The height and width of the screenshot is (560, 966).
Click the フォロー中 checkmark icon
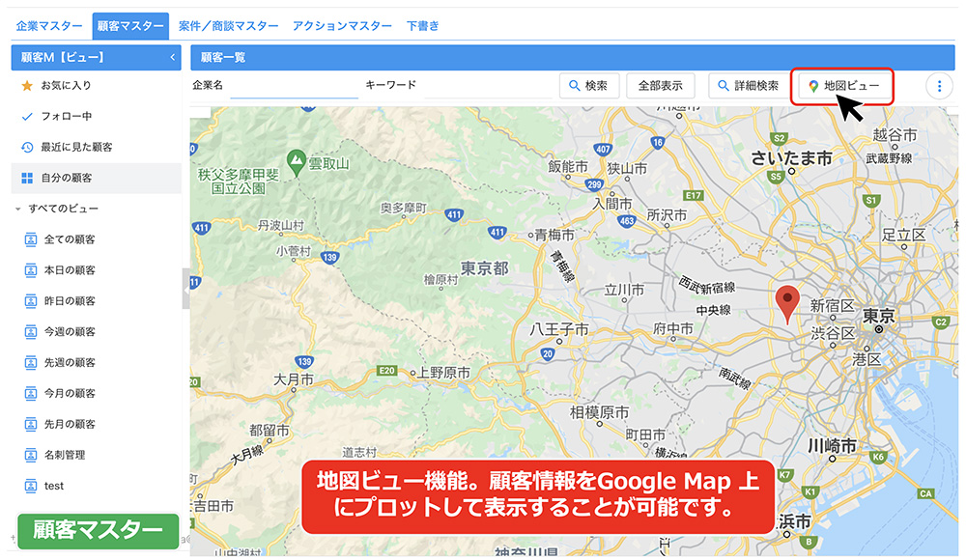27,117
